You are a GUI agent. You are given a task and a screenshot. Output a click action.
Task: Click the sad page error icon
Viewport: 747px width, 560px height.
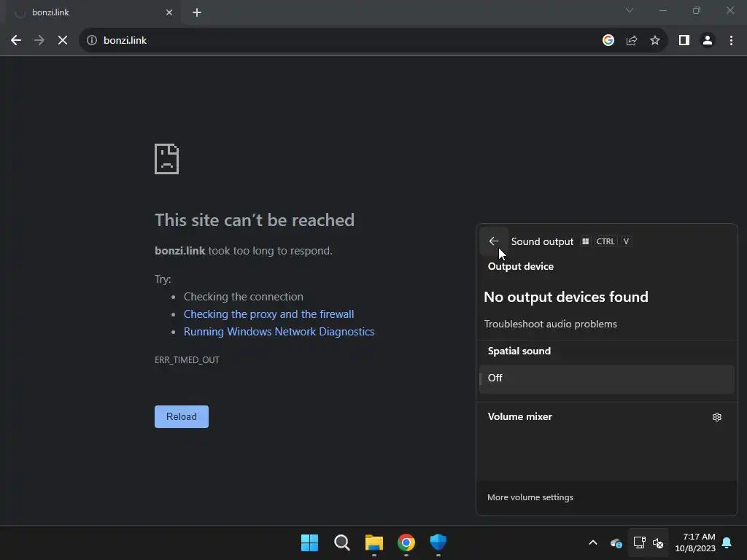167,159
